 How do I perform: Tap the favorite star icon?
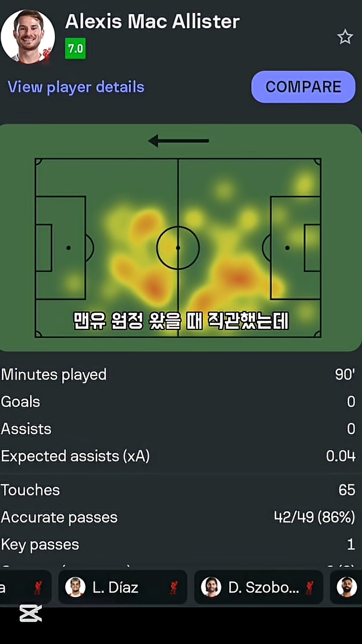345,37
